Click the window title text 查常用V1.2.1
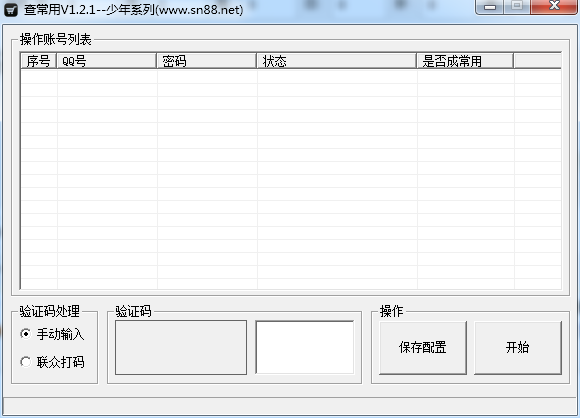Viewport: 580px width, 418px height. 60,10
